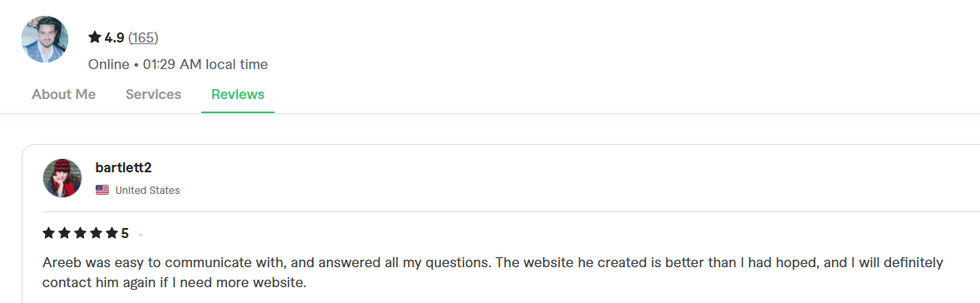Click the review text about Areeb
Viewport: 980px width, 303px height.
(x=492, y=271)
